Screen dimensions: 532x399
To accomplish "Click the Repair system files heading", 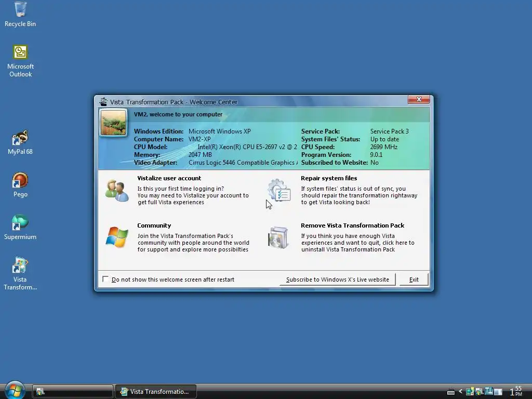I will [x=329, y=178].
